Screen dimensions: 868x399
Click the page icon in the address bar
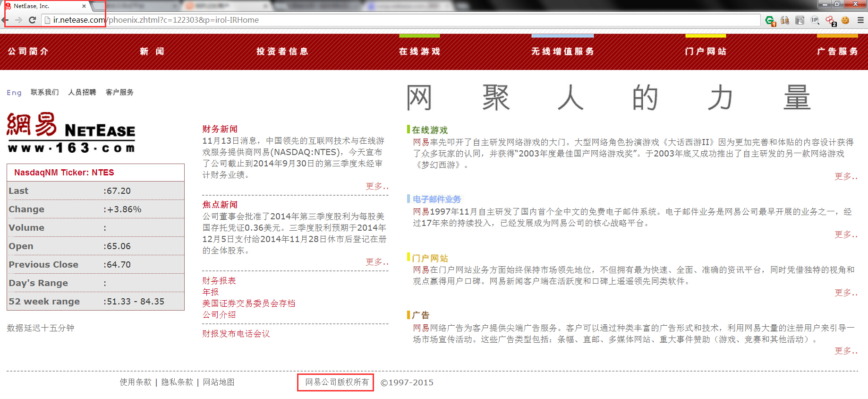pos(47,20)
